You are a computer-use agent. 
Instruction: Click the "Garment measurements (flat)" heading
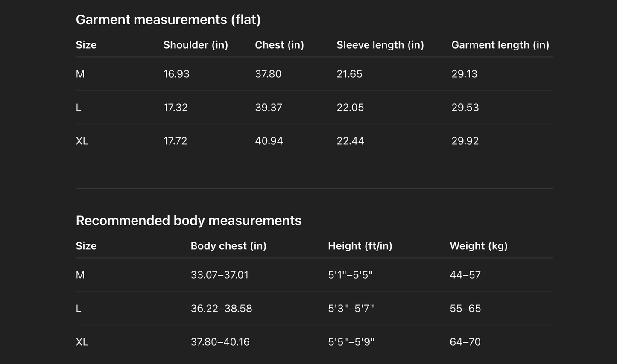[x=168, y=20]
